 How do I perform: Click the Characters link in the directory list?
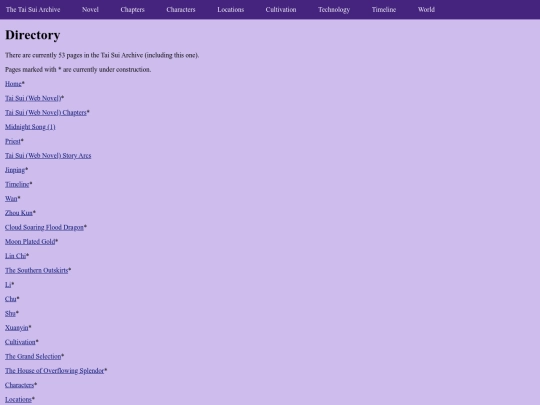click(20, 385)
